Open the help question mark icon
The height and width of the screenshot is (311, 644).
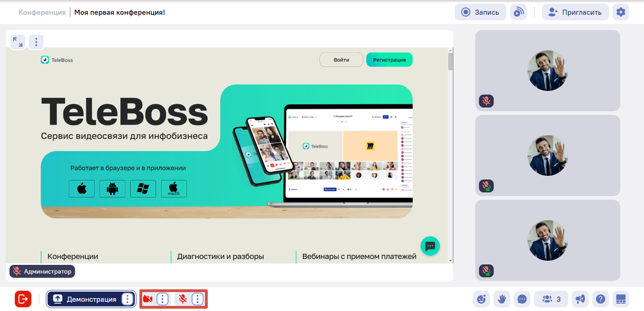coord(601,299)
